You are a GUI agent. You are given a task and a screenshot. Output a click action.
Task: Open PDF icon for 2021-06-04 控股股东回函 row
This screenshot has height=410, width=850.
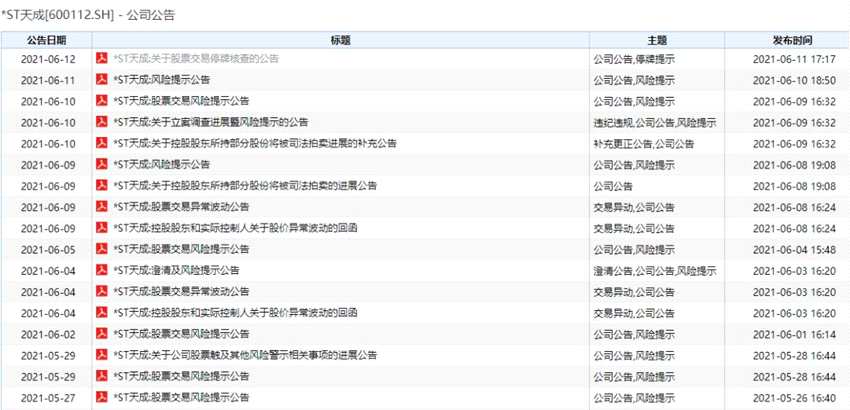(102, 312)
